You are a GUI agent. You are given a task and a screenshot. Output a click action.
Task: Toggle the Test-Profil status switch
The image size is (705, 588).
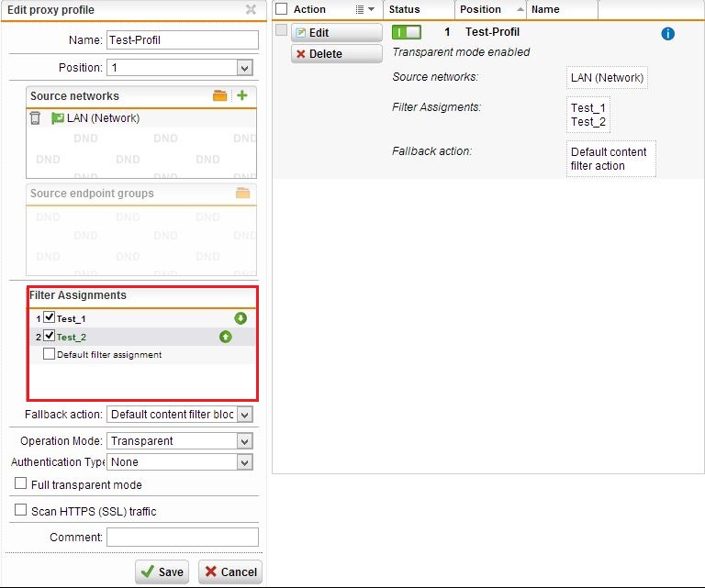tap(406, 32)
